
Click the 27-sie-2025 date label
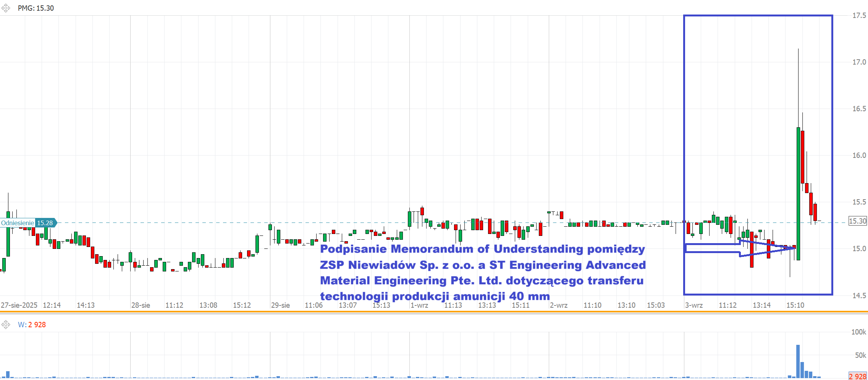click(19, 305)
